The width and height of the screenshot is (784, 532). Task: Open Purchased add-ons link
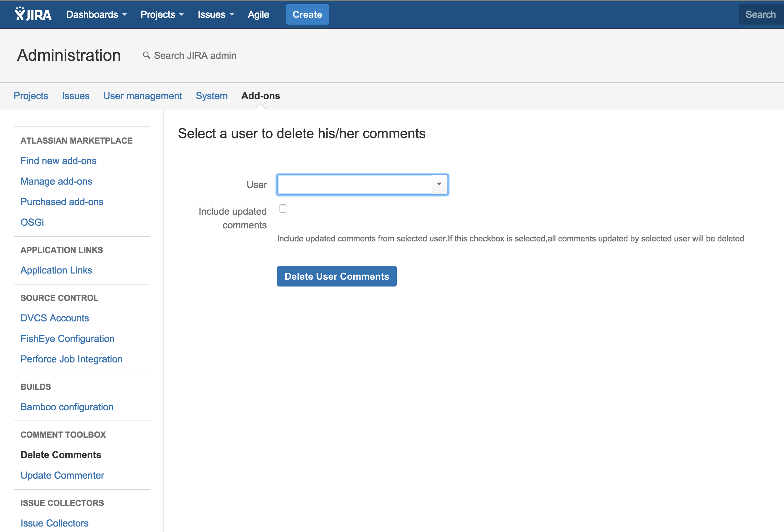point(62,202)
